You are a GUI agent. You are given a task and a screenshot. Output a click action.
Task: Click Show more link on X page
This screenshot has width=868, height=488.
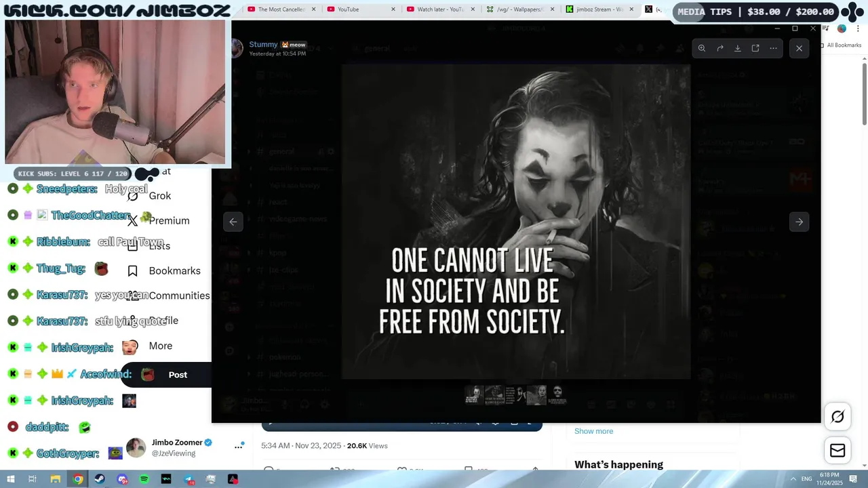point(593,431)
